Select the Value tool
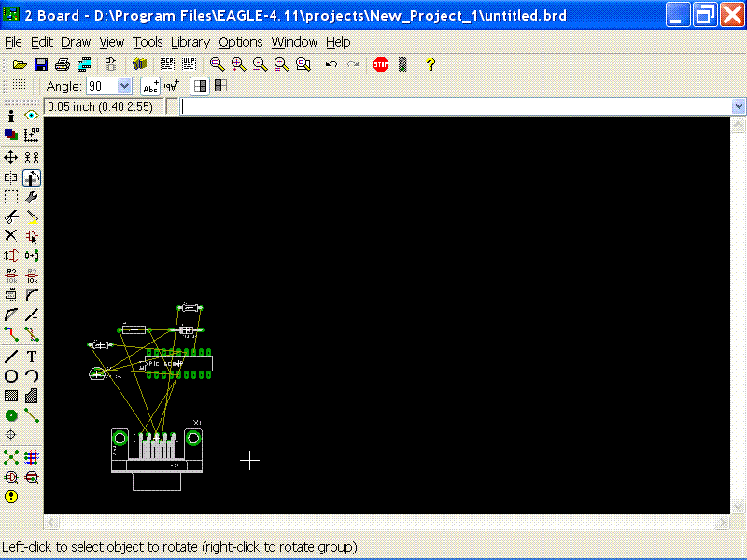The height and width of the screenshot is (560, 747). tap(32, 275)
